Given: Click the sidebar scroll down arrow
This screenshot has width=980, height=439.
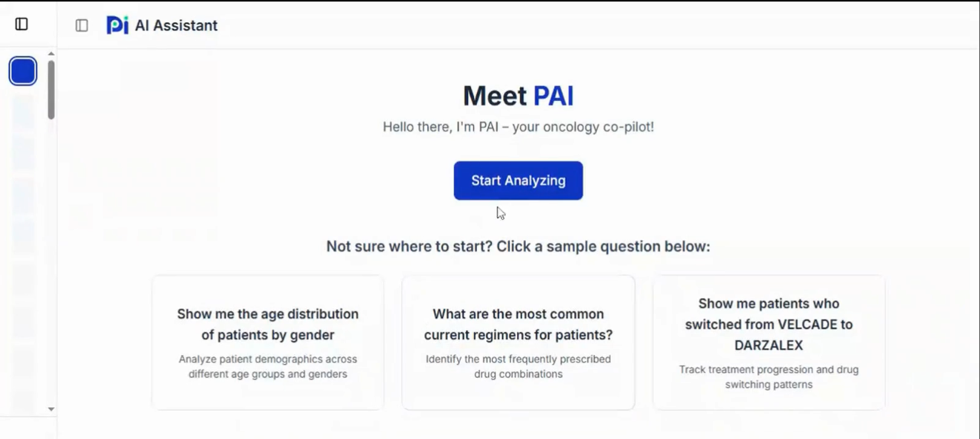Looking at the screenshot, I should (x=51, y=409).
